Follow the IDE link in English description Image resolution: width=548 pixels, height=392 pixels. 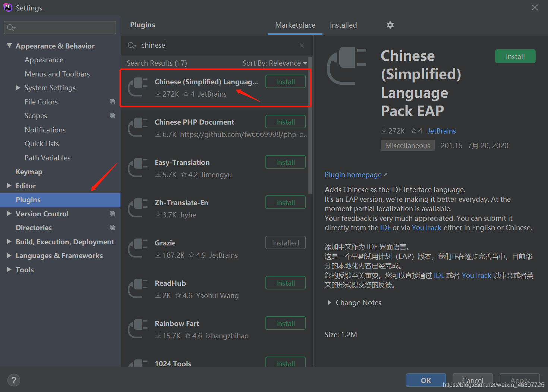click(385, 228)
